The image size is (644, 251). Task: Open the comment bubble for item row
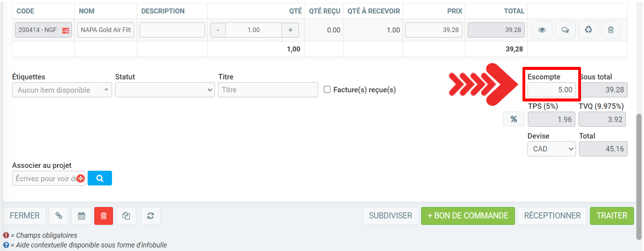click(565, 30)
